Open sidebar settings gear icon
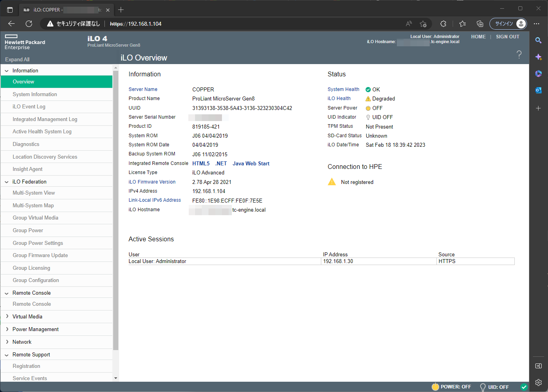Viewport: 548px width, 392px height. (x=539, y=383)
